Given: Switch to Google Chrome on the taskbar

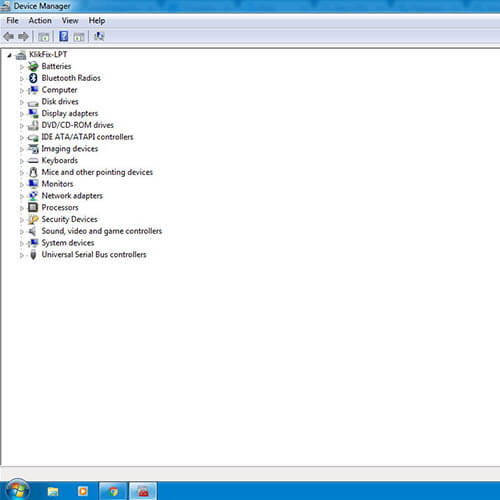Looking at the screenshot, I should tap(113, 491).
